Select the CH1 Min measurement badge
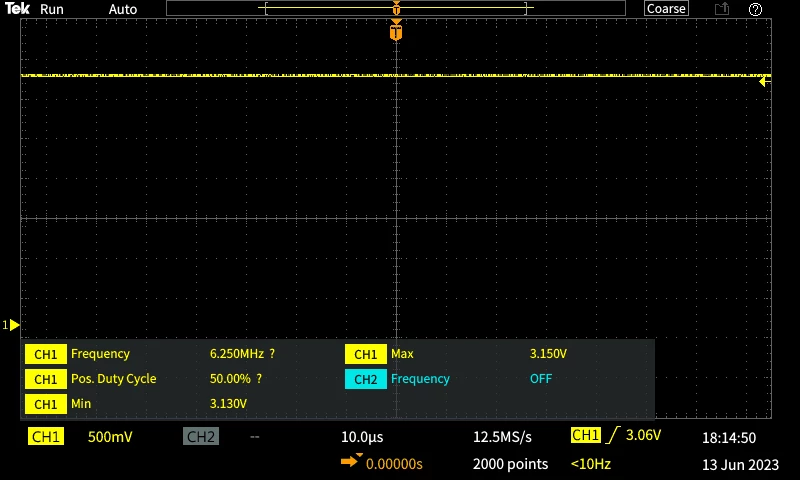Screen dimensions: 800x480 click(45, 404)
